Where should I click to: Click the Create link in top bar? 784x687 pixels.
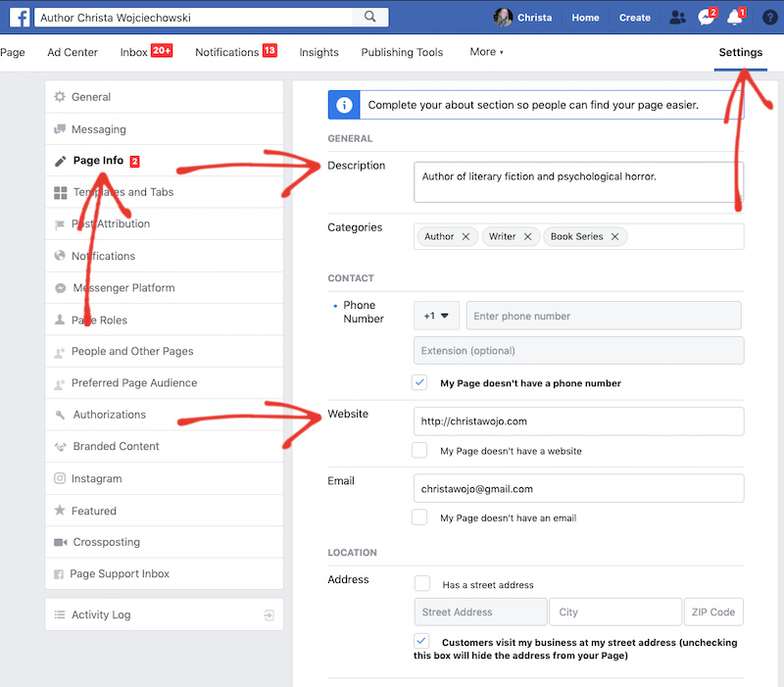pos(634,18)
